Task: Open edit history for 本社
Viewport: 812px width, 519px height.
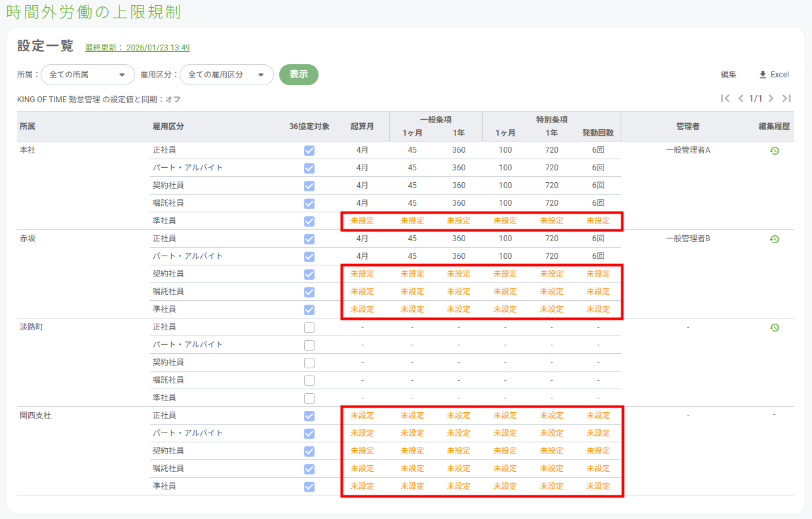Action: tap(774, 151)
